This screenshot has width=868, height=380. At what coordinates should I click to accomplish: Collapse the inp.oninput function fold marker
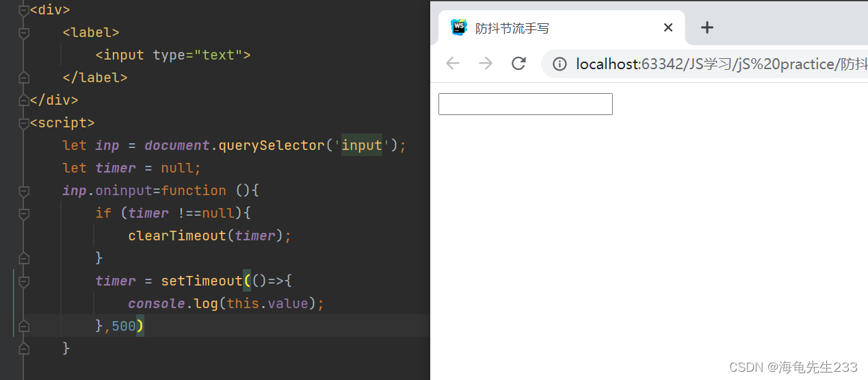coord(24,190)
